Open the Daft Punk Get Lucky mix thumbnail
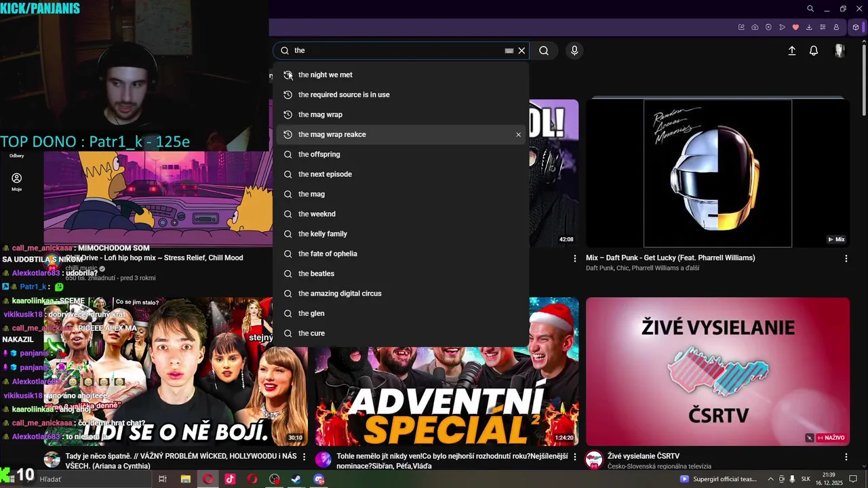The height and width of the screenshot is (488, 868). pos(717,174)
